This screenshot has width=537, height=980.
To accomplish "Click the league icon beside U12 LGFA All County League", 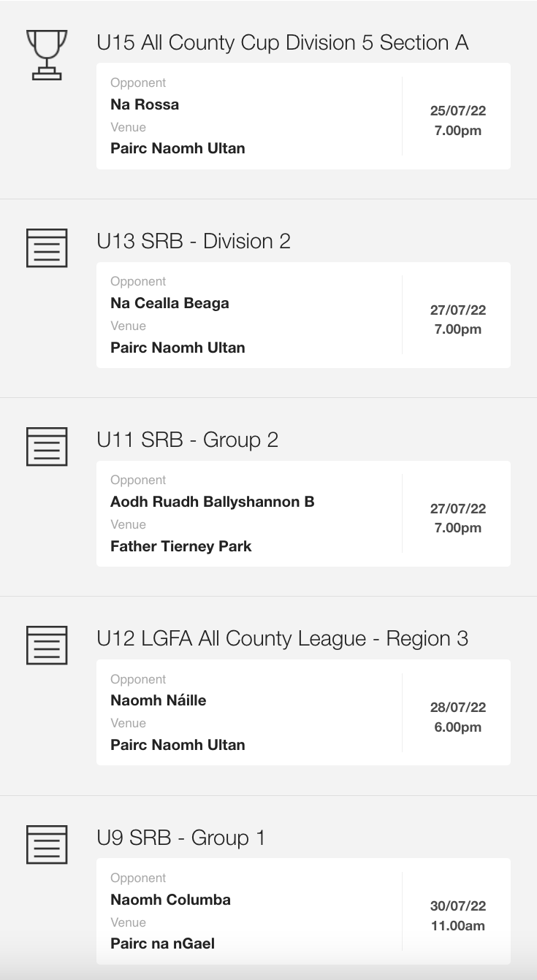I will click(x=47, y=646).
